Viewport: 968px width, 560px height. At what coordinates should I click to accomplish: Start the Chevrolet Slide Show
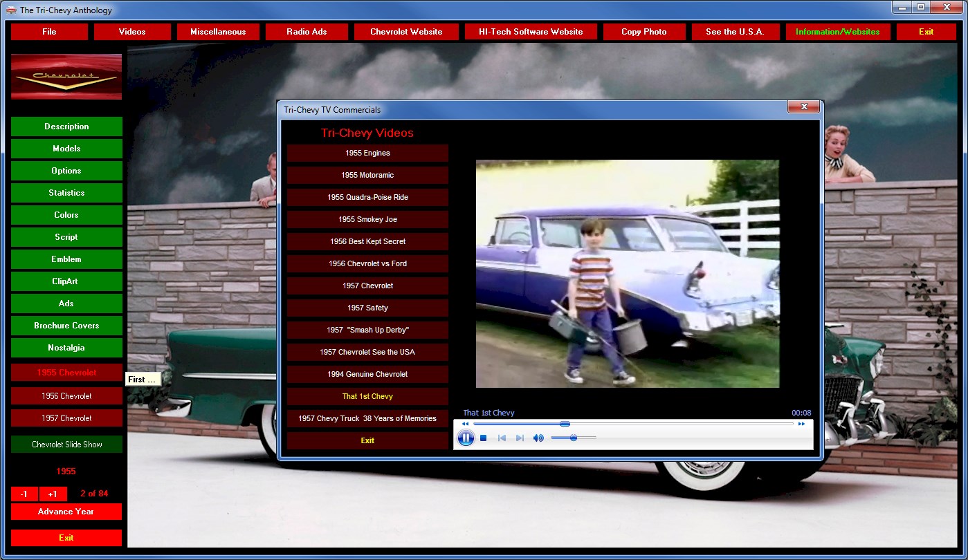(66, 445)
